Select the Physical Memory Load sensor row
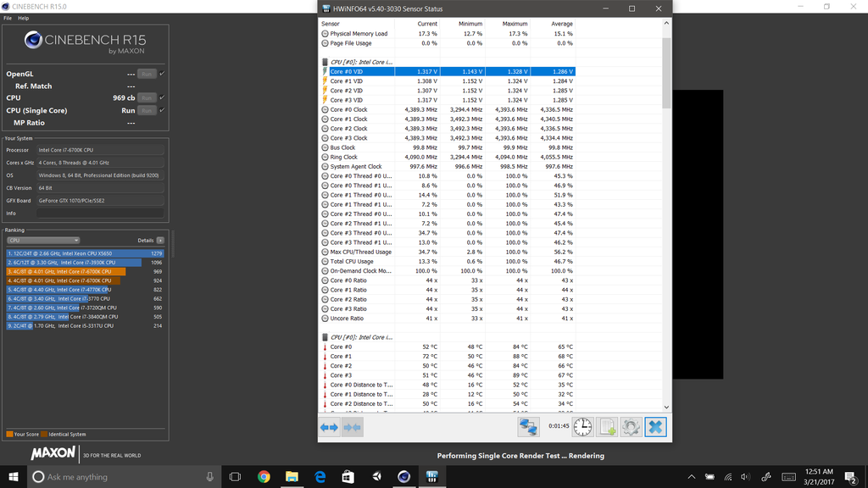868x488 pixels. (448, 34)
